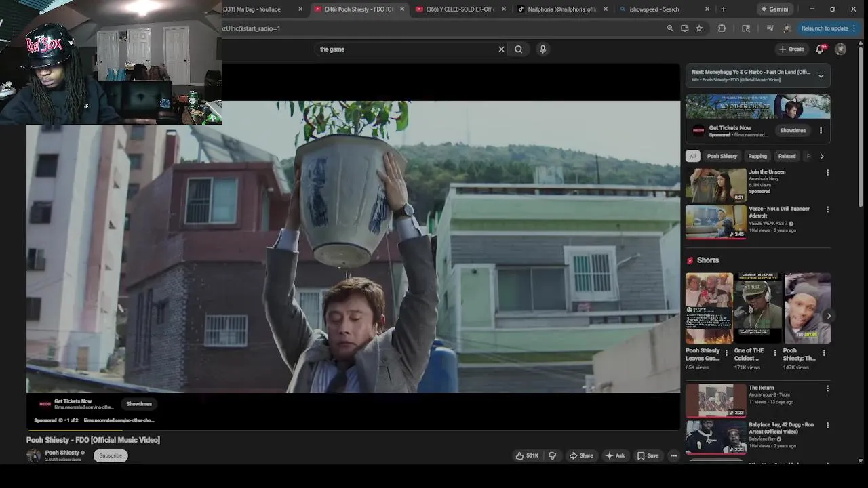Open options for One of THE Coldest short
The height and width of the screenshot is (488, 868).
tap(775, 353)
